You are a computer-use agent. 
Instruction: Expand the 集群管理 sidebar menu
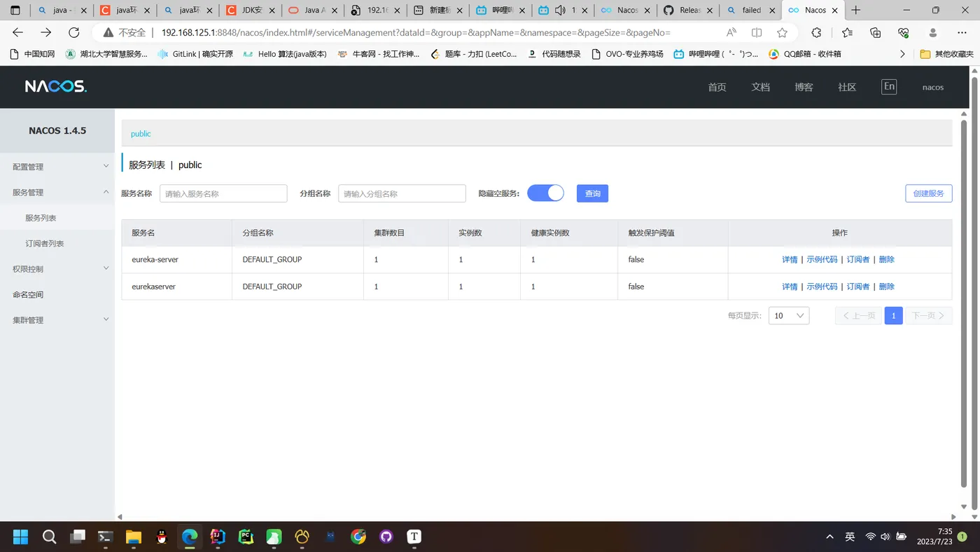coord(57,320)
